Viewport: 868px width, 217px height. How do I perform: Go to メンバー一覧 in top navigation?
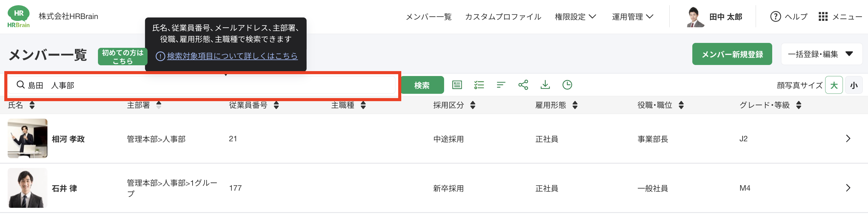[428, 17]
